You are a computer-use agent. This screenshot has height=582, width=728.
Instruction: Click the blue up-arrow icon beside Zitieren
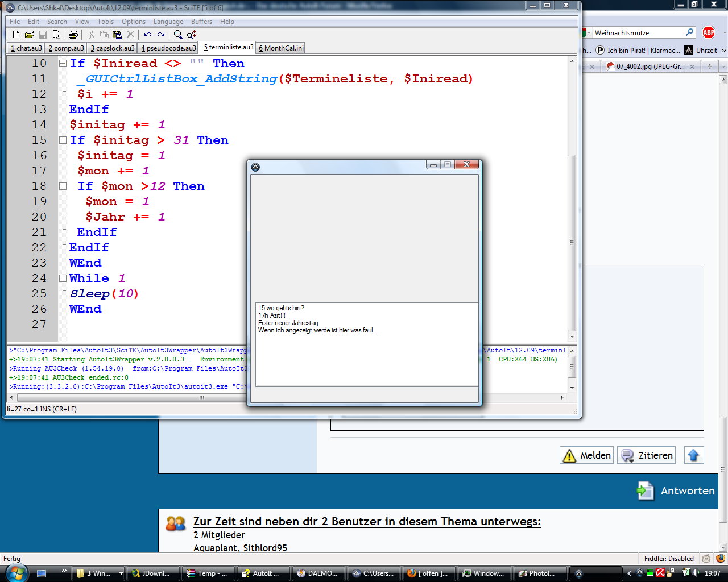(x=693, y=455)
